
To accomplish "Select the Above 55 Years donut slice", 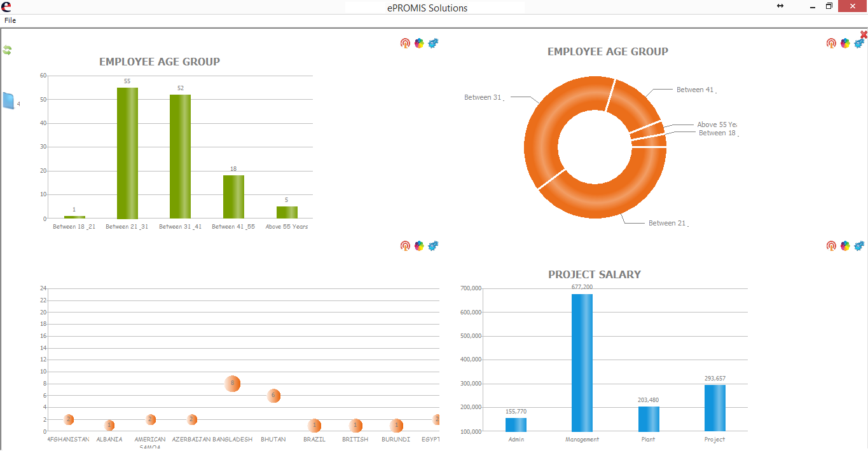I will coord(647,129).
